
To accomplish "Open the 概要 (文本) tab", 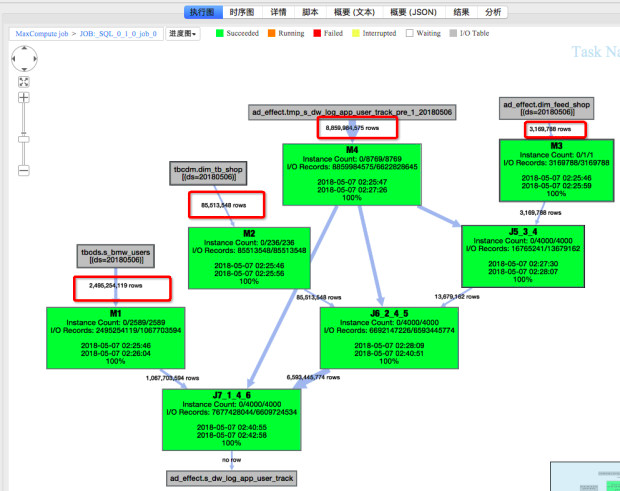I will pos(354,12).
